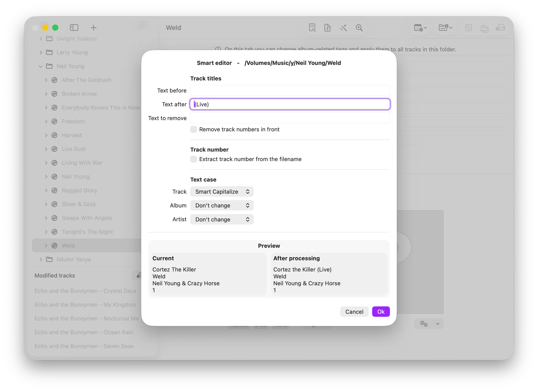This screenshot has width=538, height=392.
Task: Click the drive sync icon at top right
Action: click(x=500, y=28)
